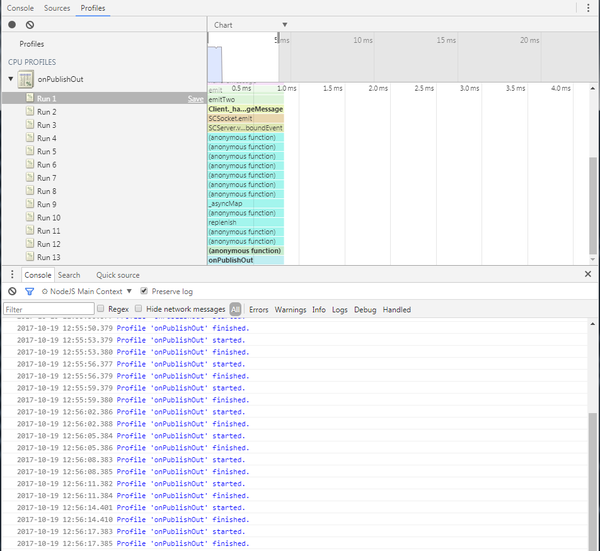Image resolution: width=600 pixels, height=551 pixels.
Task: Select the Run 5 profile icon
Action: click(x=30, y=151)
